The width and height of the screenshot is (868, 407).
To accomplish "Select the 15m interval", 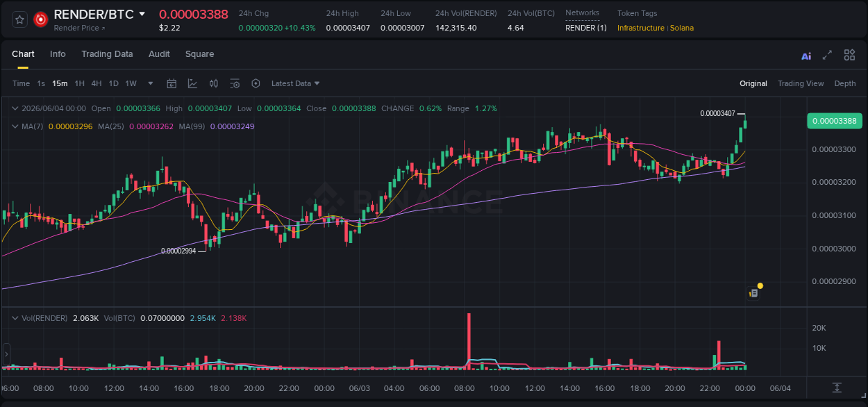I will [60, 83].
